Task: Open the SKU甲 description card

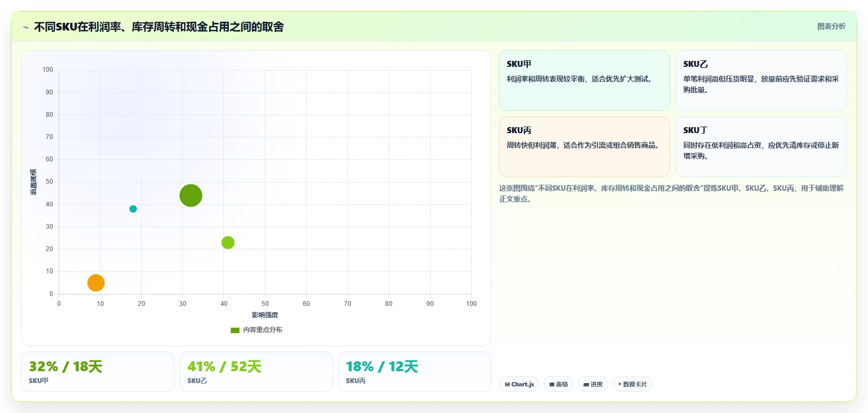Action: [584, 80]
